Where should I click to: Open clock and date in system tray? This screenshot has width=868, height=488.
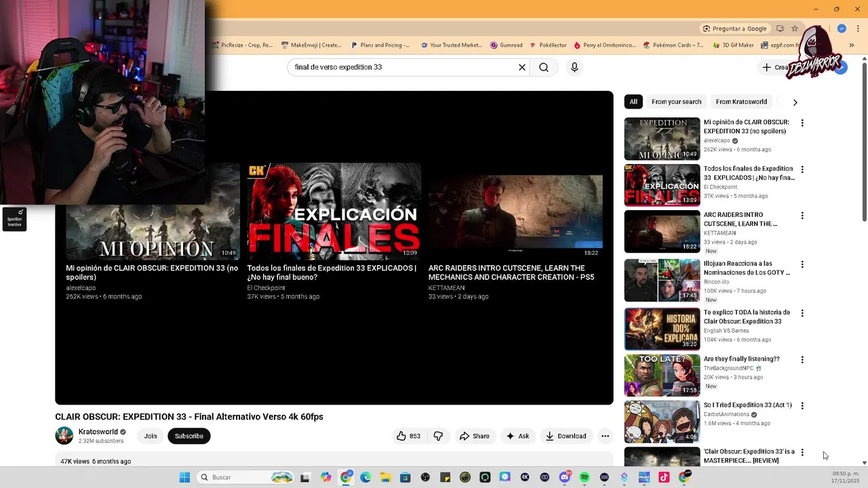pyautogui.click(x=846, y=477)
